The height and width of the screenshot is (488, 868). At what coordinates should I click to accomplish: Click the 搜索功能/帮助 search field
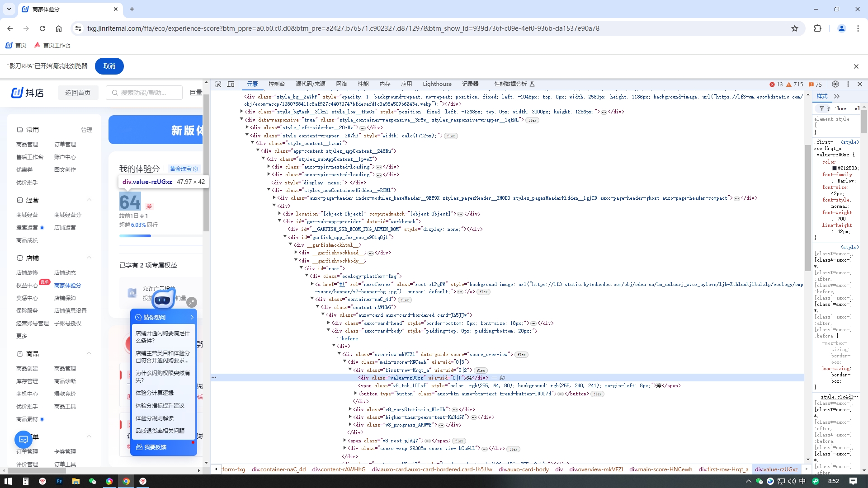click(145, 93)
